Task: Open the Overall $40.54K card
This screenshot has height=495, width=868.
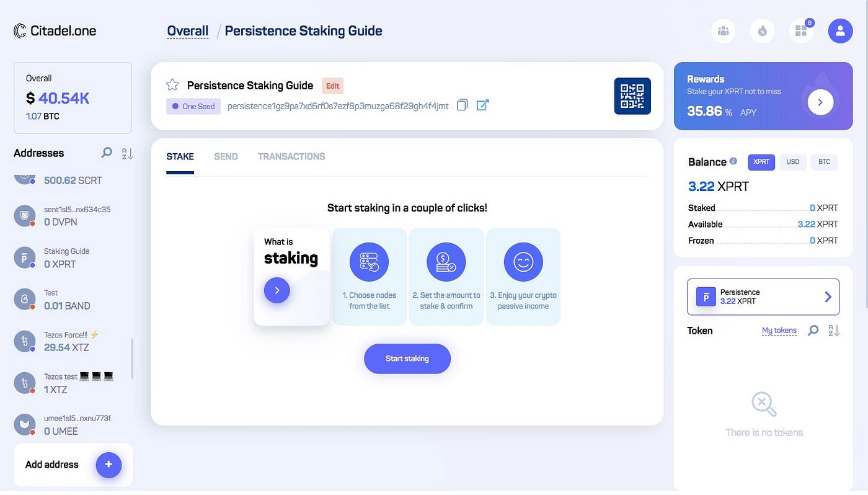Action: coord(73,98)
